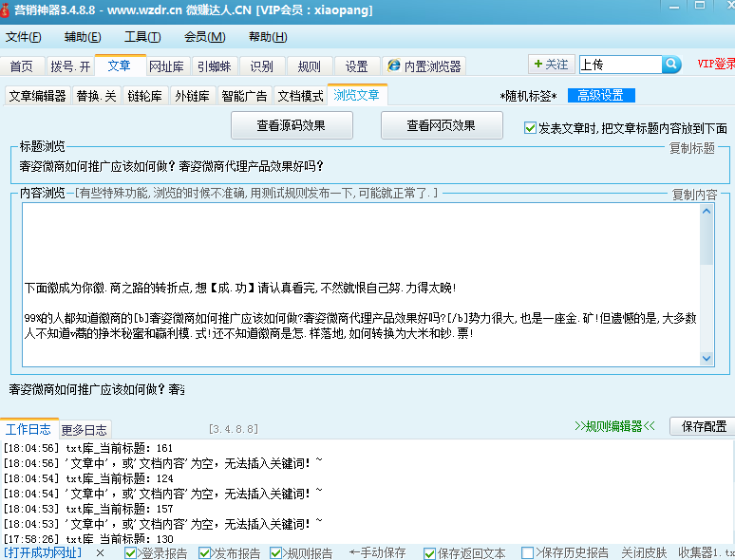
Task: Switch to the 规则 tab
Action: 309,66
